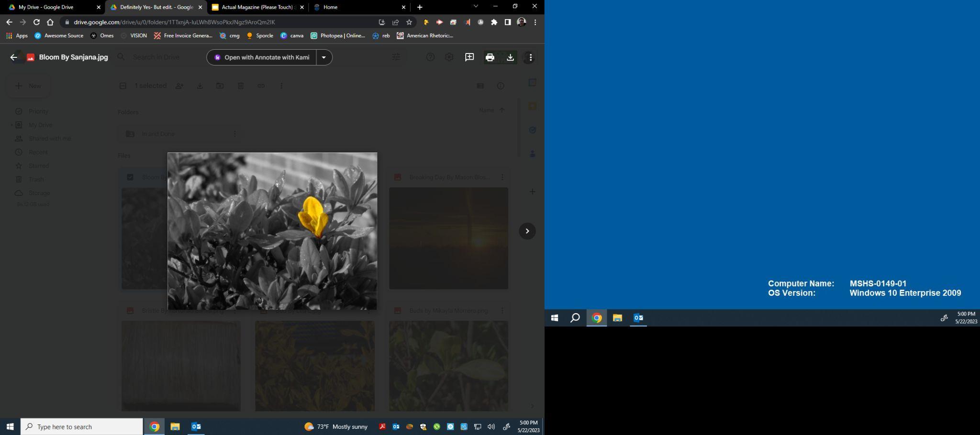Expand the Open with dropdown arrow
Screen dimensions: 980x435
click(324, 57)
